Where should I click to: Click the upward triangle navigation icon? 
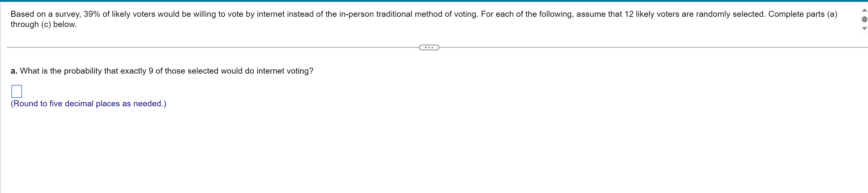click(864, 10)
